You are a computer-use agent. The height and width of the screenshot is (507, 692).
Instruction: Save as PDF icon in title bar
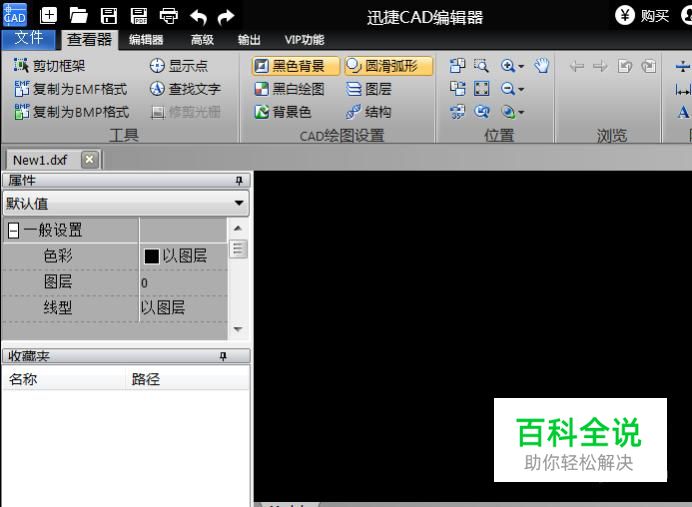point(139,16)
